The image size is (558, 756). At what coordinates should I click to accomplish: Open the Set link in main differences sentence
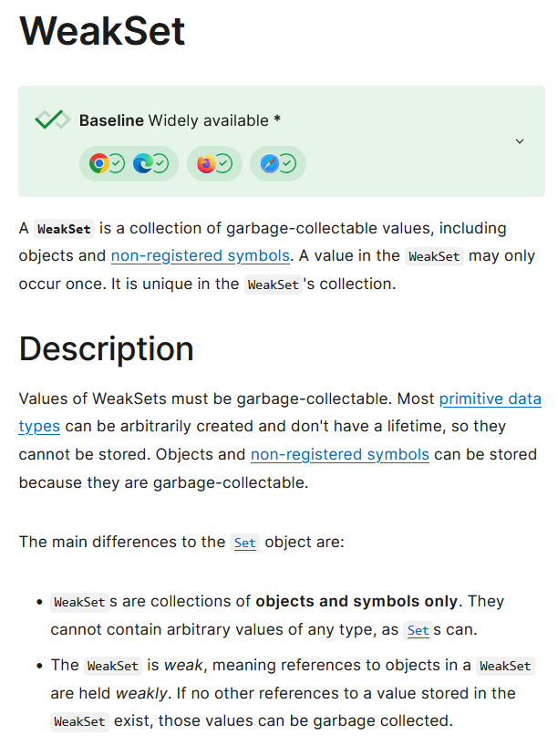click(x=244, y=543)
